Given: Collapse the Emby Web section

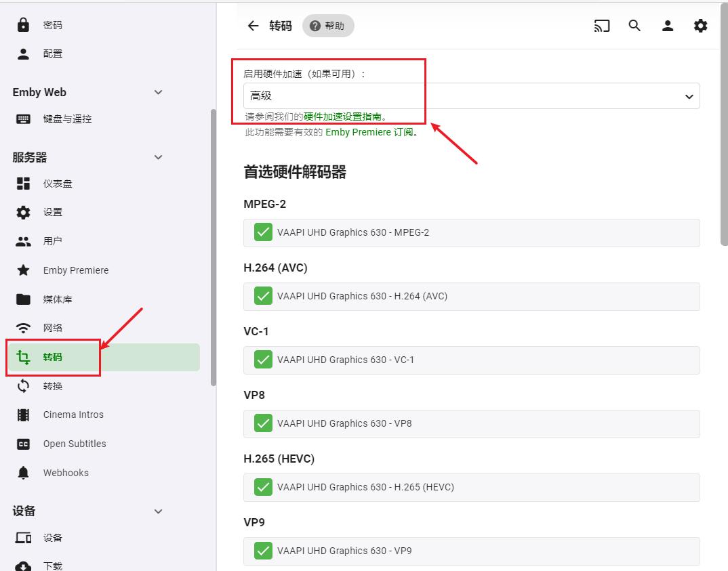Looking at the screenshot, I should [x=158, y=92].
